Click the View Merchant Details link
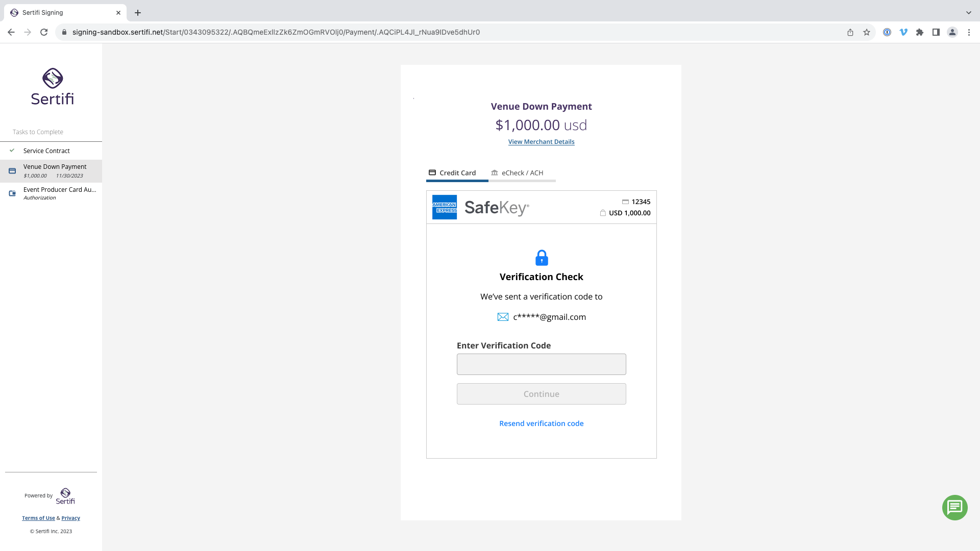 coord(541,142)
